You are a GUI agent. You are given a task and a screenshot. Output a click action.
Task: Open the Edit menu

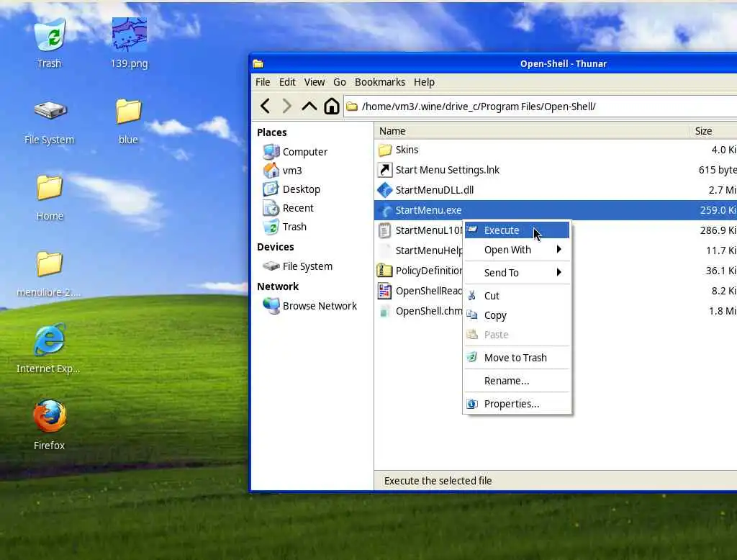tap(287, 82)
